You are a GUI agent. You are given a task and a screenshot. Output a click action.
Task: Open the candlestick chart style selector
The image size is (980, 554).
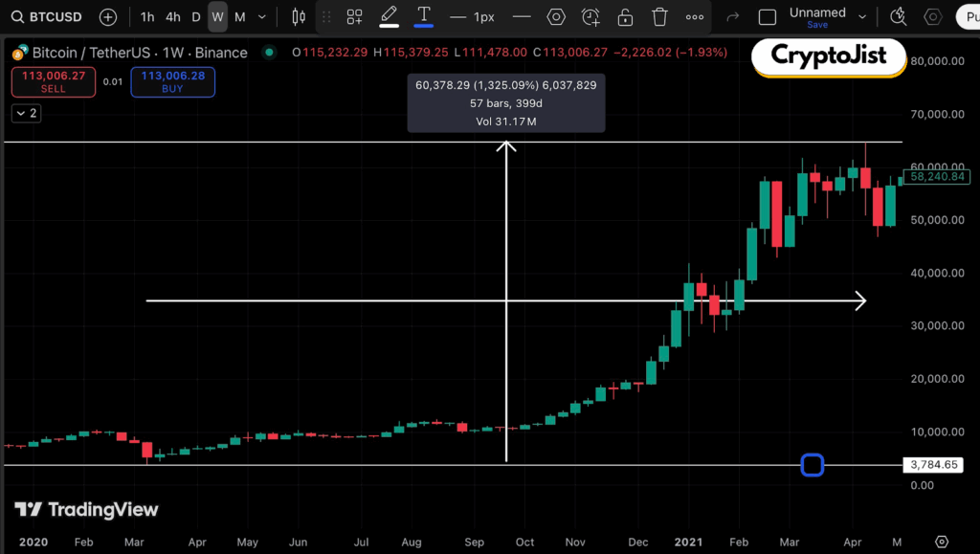pyautogui.click(x=299, y=16)
